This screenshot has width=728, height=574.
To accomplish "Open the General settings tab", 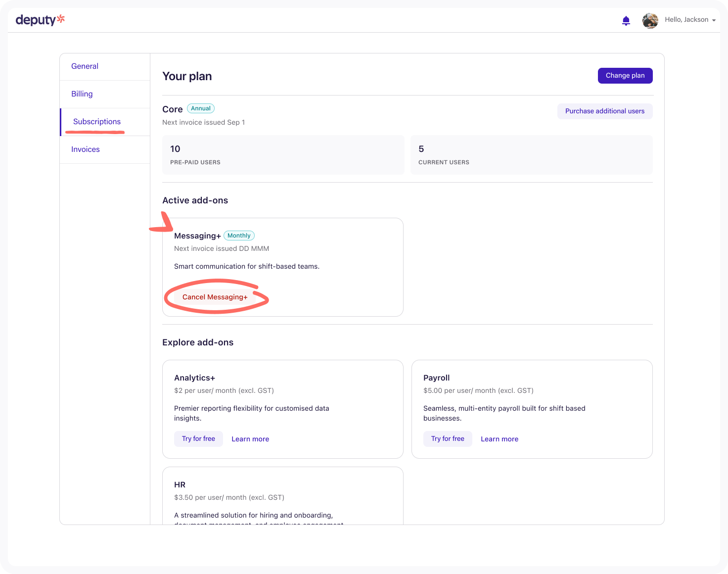I will [x=85, y=66].
